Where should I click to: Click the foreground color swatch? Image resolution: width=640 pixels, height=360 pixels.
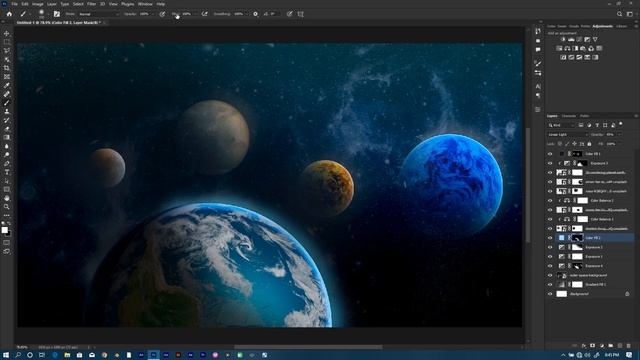4,230
